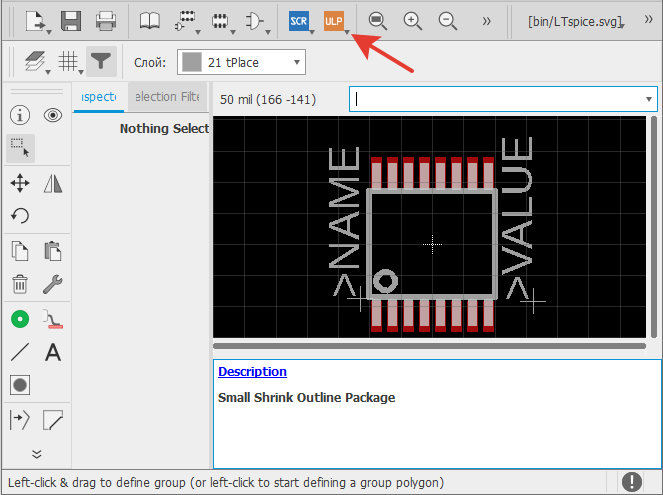The height and width of the screenshot is (495, 663).
Task: Select the Delete trash tool
Action: [x=20, y=284]
